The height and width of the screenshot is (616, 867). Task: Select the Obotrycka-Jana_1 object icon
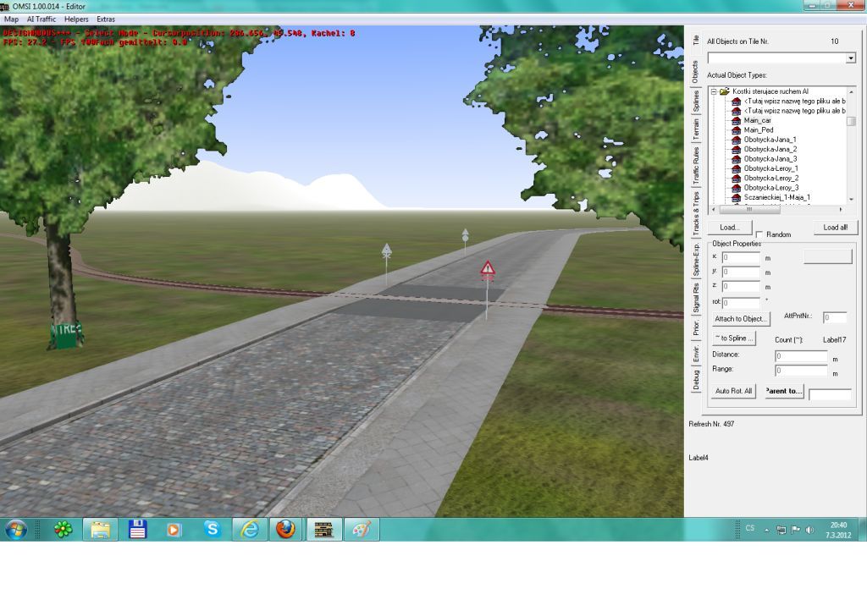coord(736,140)
